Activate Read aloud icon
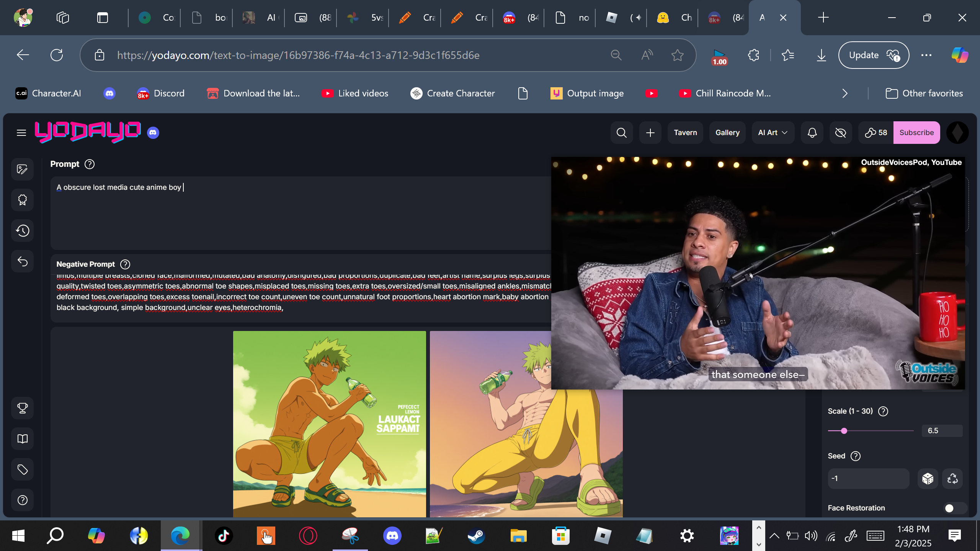This screenshot has height=551, width=980. [x=647, y=55]
